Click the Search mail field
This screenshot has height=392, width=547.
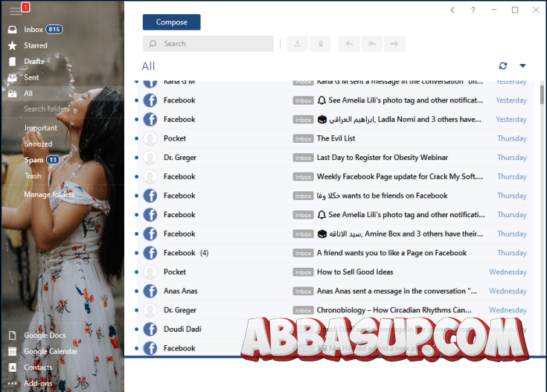[208, 44]
